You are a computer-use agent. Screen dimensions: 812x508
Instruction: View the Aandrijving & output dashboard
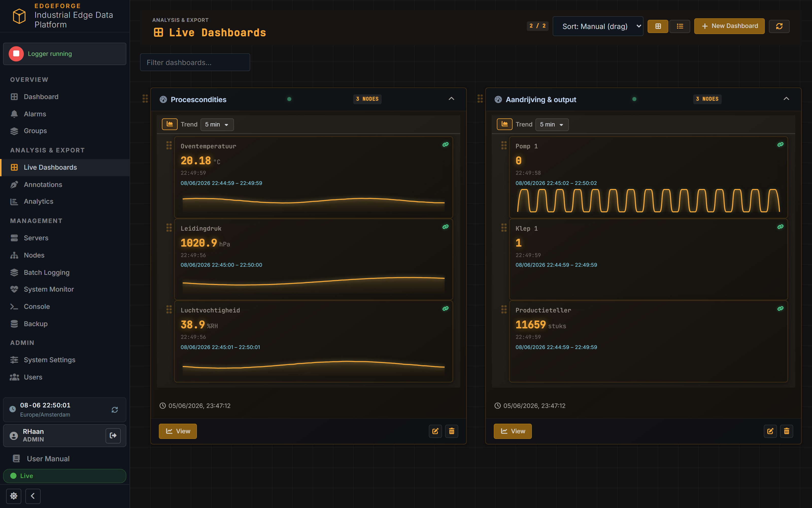coord(513,431)
